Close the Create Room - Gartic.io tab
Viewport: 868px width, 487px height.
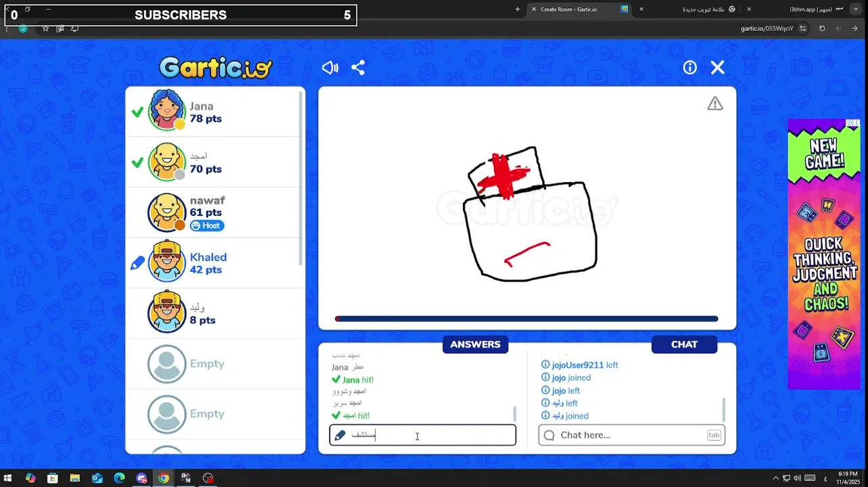click(534, 9)
